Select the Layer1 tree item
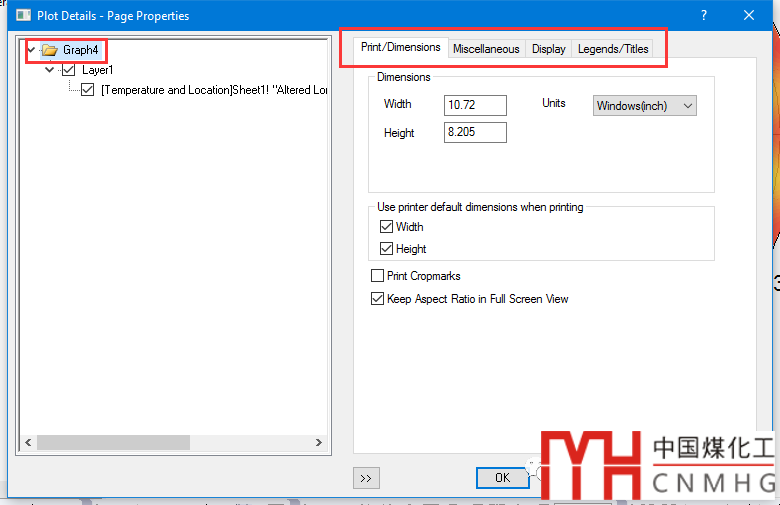Viewport: 780px width, 505px height. coord(98,70)
